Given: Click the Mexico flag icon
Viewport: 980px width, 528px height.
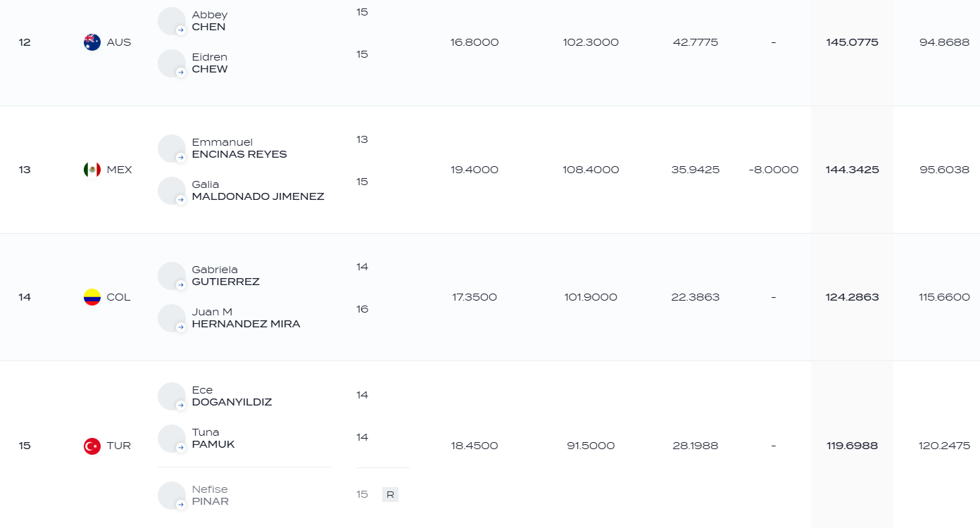Looking at the screenshot, I should [92, 170].
